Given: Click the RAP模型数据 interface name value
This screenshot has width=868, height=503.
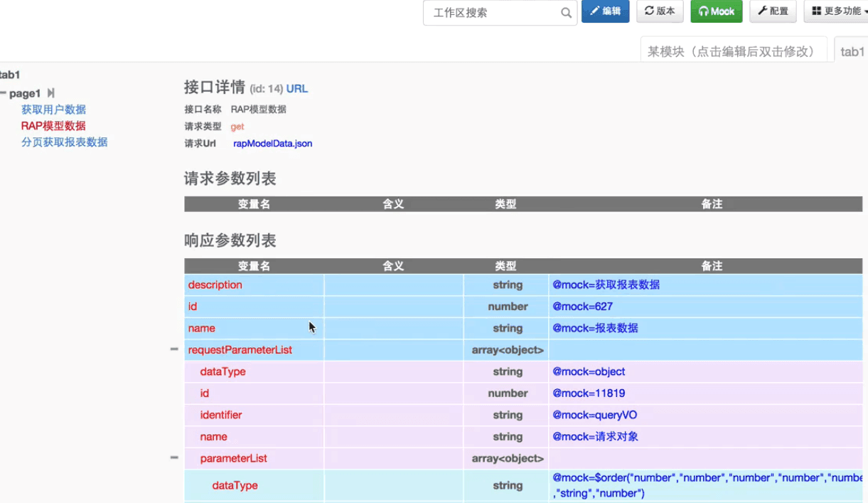Looking at the screenshot, I should [x=258, y=110].
